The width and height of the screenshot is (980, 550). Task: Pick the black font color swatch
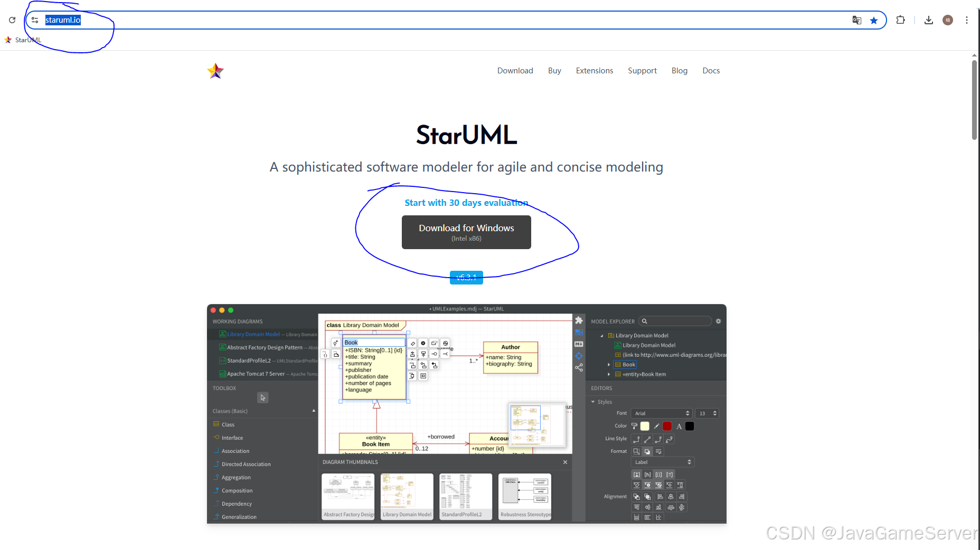click(x=690, y=426)
